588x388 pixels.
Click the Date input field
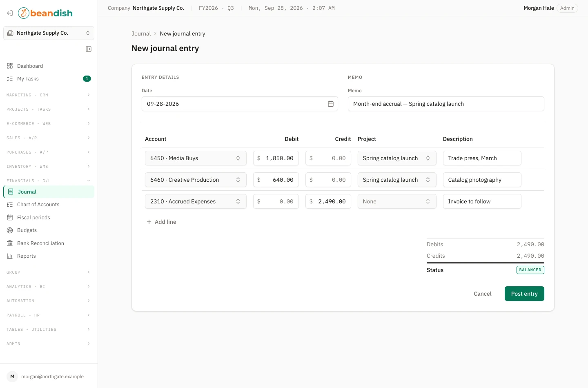point(240,104)
